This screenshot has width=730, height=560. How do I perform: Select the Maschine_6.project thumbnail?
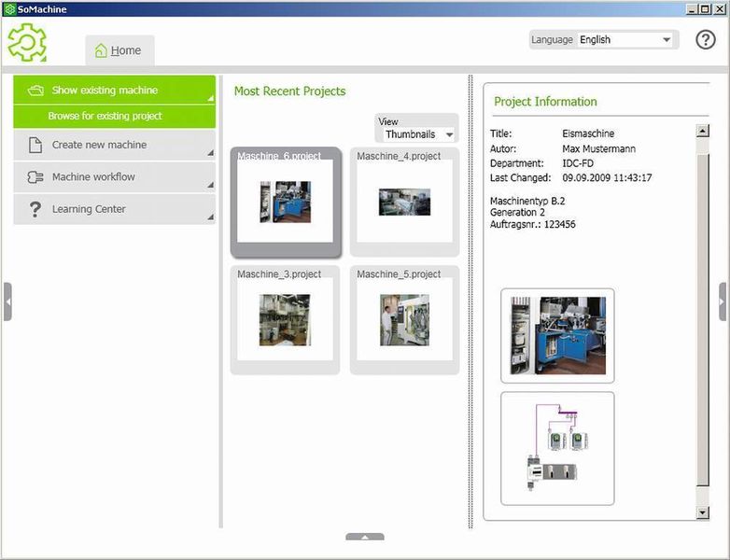286,202
